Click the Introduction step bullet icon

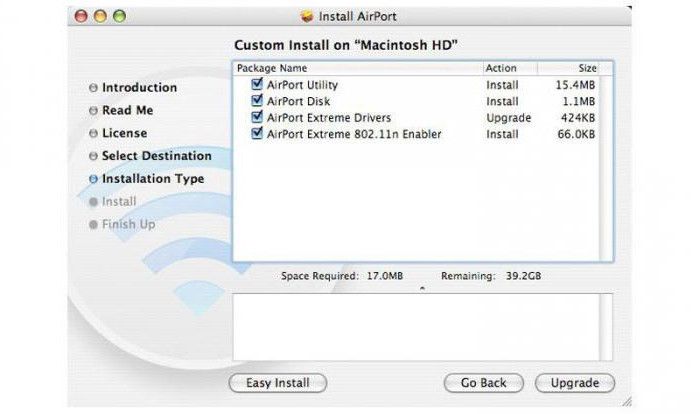point(93,88)
